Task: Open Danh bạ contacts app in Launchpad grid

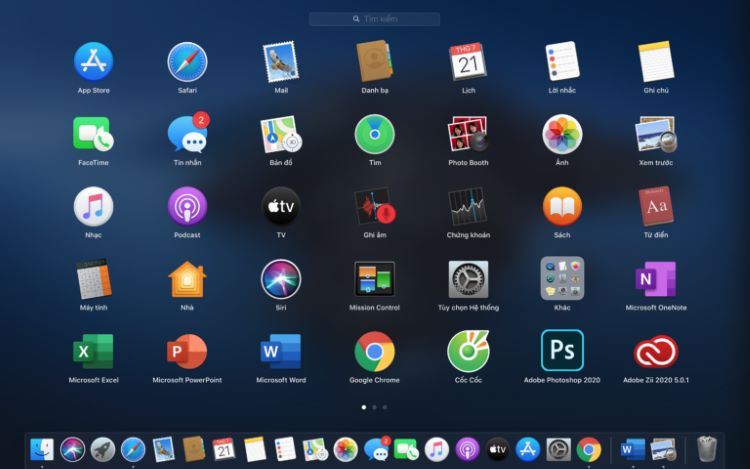Action: 375,61
